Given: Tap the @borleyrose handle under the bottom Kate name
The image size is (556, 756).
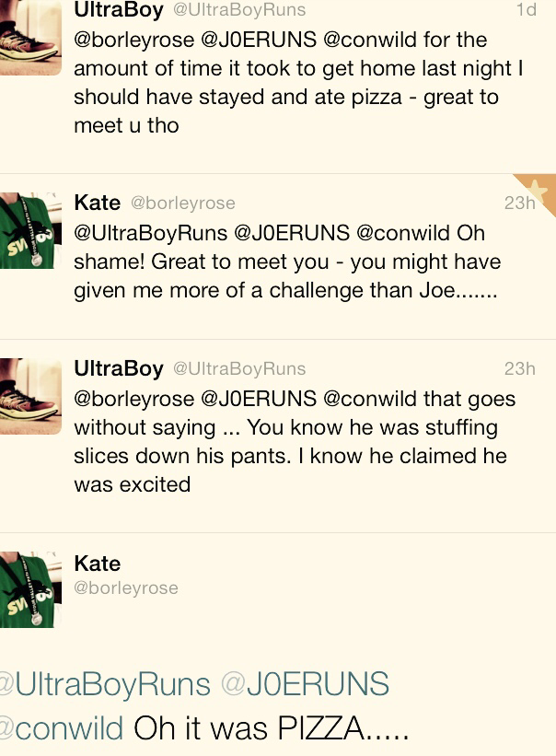Looking at the screenshot, I should [x=126, y=587].
